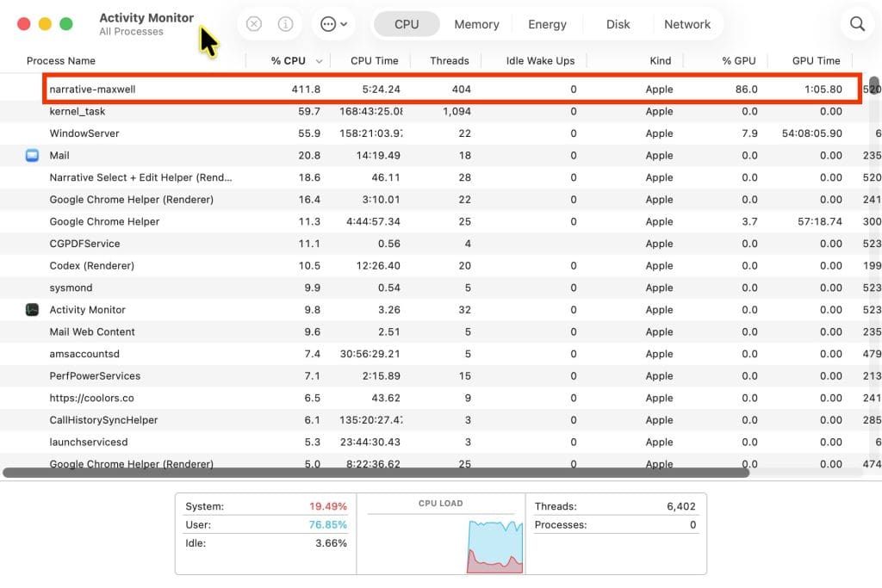Click the System 19.49% statistic
This screenshot has height=588, width=882.
click(266, 506)
